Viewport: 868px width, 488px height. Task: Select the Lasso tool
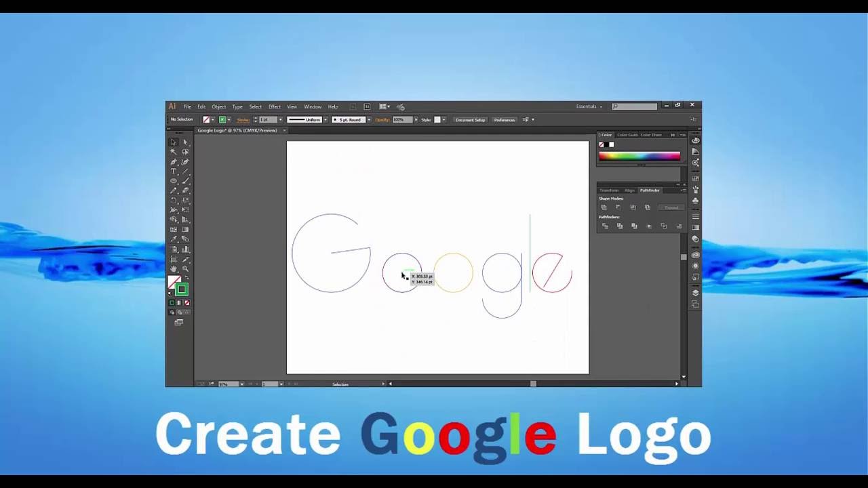click(185, 152)
